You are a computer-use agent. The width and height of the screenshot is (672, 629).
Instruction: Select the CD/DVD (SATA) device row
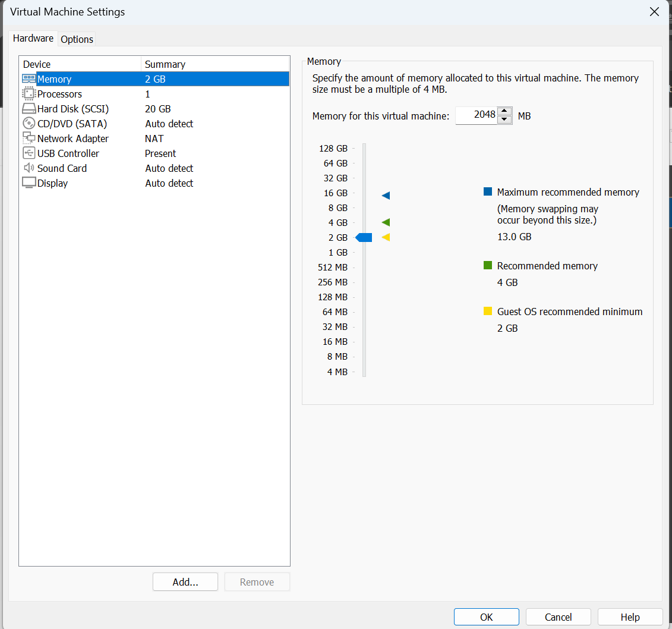point(155,124)
